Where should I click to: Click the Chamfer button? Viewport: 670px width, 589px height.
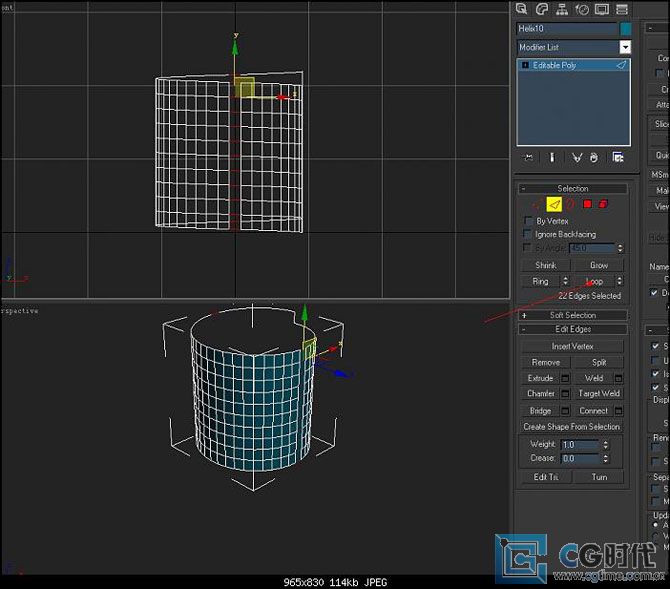[541, 393]
